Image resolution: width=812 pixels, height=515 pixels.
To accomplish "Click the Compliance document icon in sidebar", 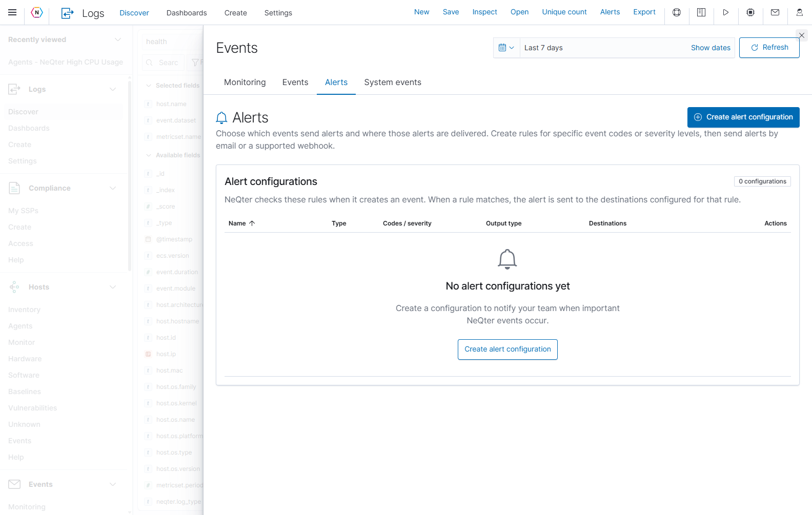I will [x=14, y=188].
